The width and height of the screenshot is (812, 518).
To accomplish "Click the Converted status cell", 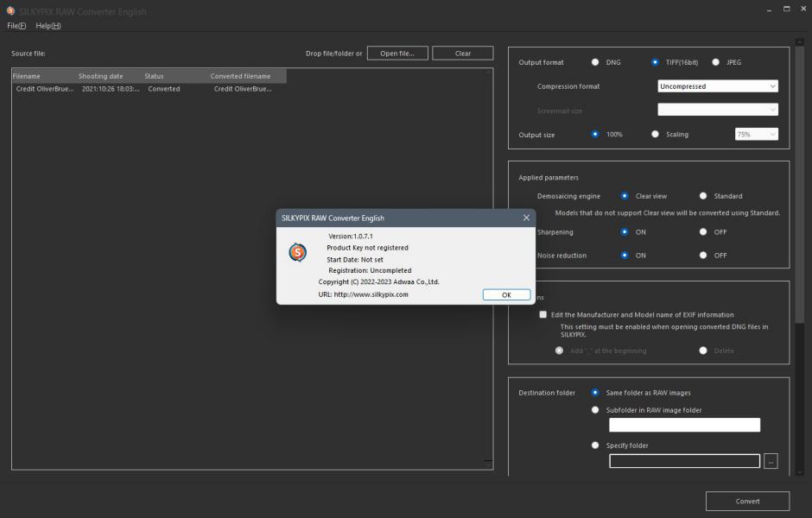I will (x=163, y=89).
